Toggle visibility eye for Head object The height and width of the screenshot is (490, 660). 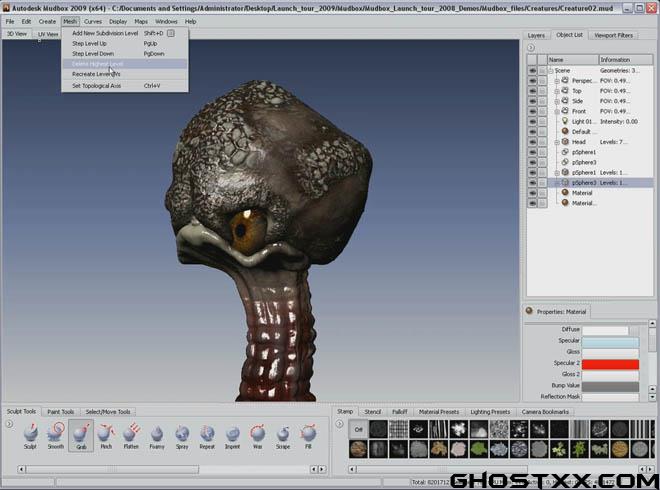pyautogui.click(x=532, y=142)
